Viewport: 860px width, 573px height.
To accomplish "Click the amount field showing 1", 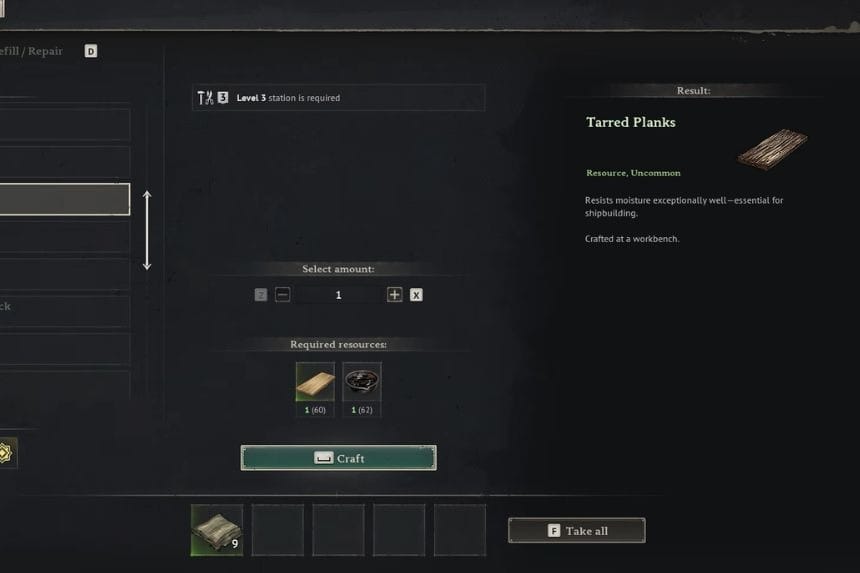I will [x=338, y=295].
